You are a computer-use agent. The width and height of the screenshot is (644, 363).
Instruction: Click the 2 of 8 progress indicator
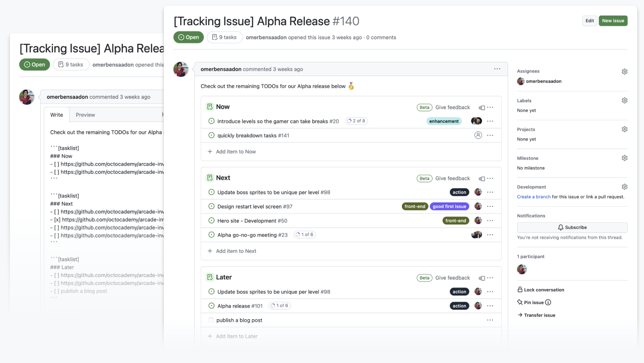click(356, 121)
